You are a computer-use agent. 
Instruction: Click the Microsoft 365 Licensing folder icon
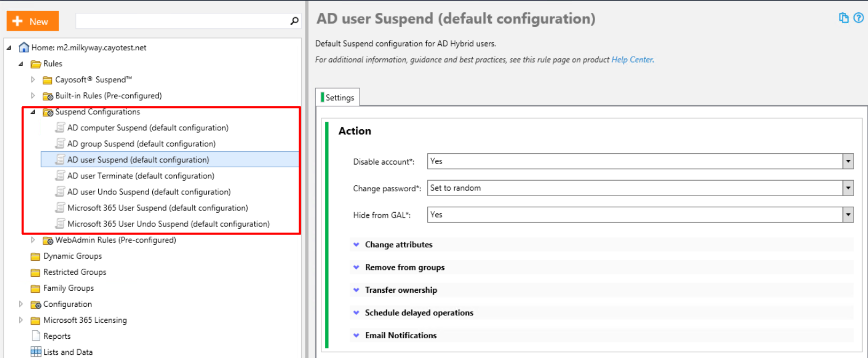point(36,321)
